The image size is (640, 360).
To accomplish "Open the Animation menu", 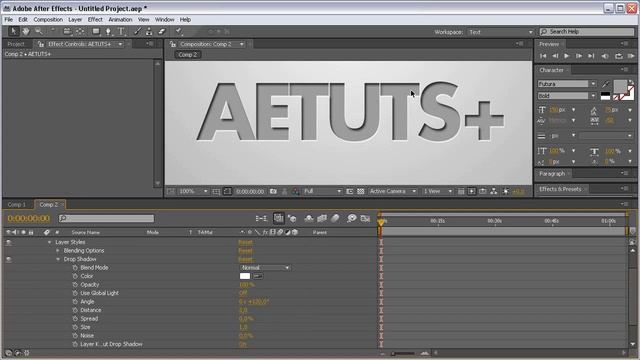I will point(120,20).
